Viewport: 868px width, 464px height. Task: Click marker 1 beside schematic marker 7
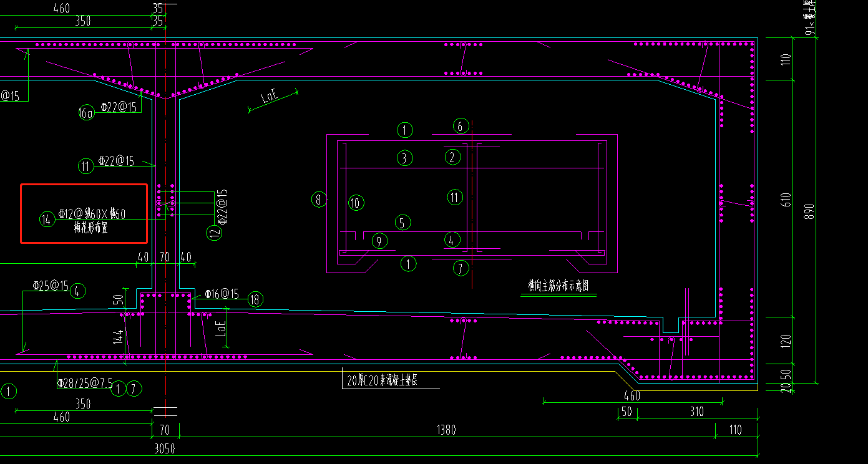407,264
